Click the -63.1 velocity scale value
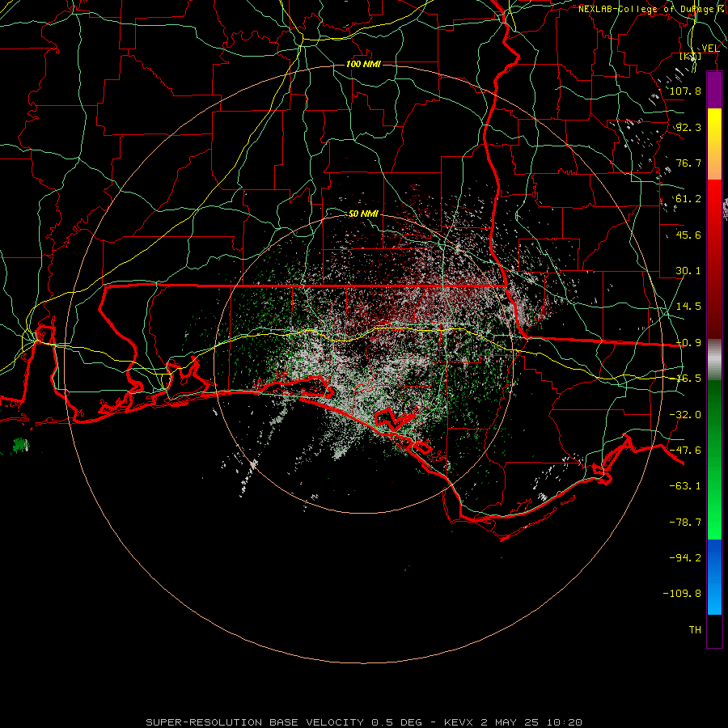Screen dimensions: 728x728 point(685,486)
